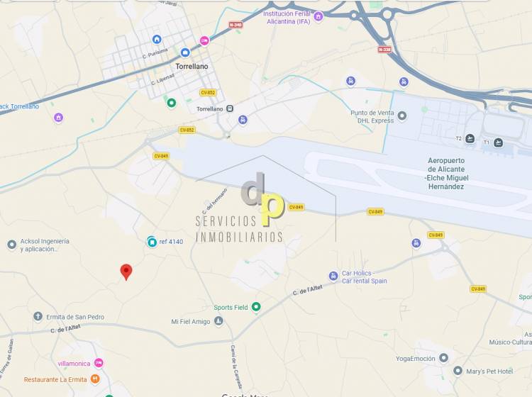Open the Institución Ferial Alicantina purple marker

[318, 16]
